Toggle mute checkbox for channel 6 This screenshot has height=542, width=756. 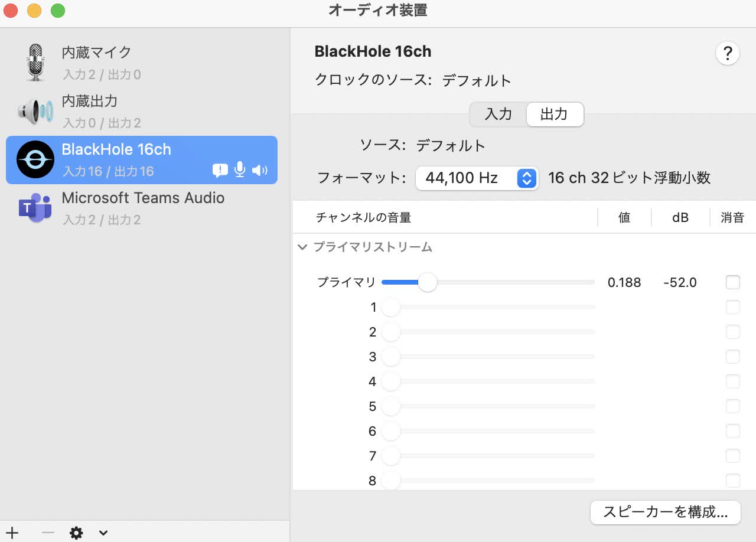[733, 431]
